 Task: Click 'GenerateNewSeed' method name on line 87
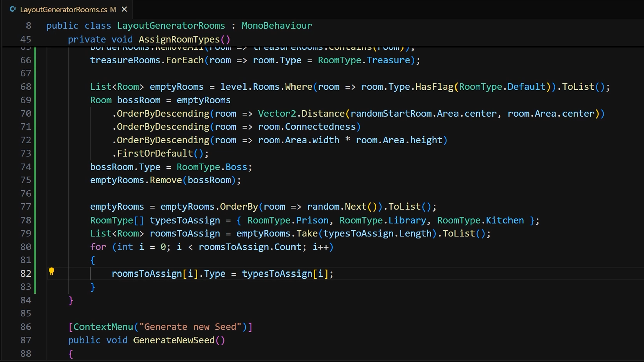click(174, 340)
